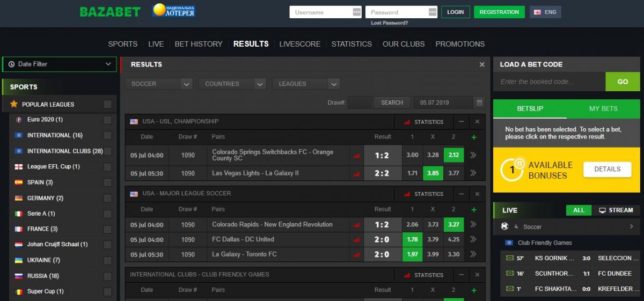Expand the live Soccer row arrow
644x301 pixels.
pyautogui.click(x=631, y=227)
